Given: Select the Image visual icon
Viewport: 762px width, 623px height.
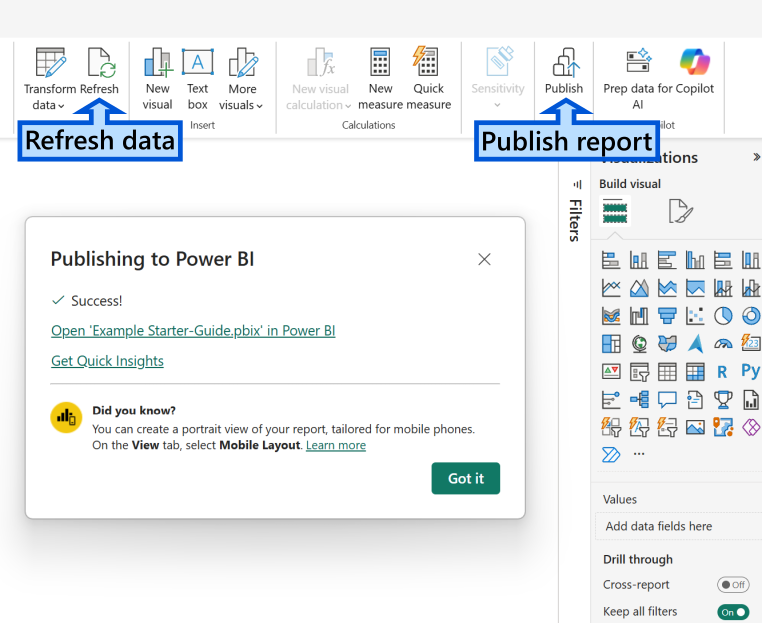Looking at the screenshot, I should pyautogui.click(x=695, y=427).
